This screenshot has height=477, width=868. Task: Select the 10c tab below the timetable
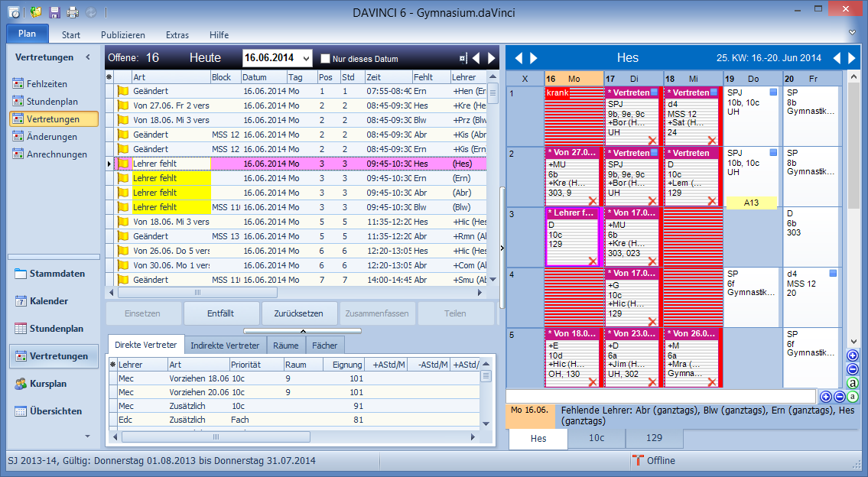597,438
